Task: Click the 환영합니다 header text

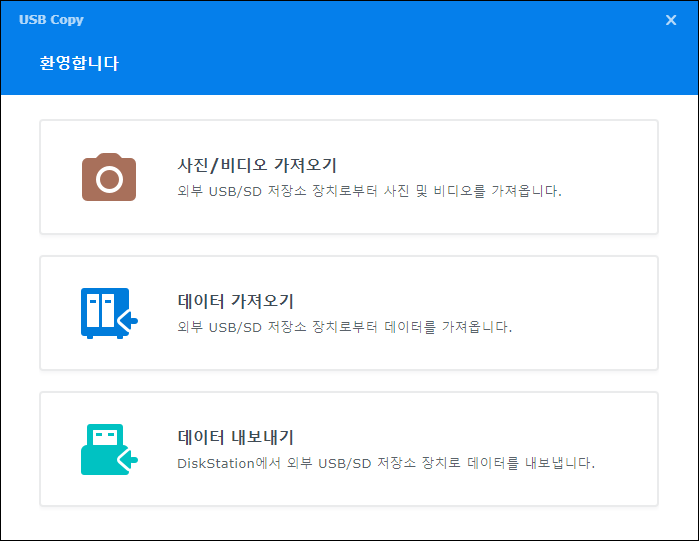Action: 79,63
